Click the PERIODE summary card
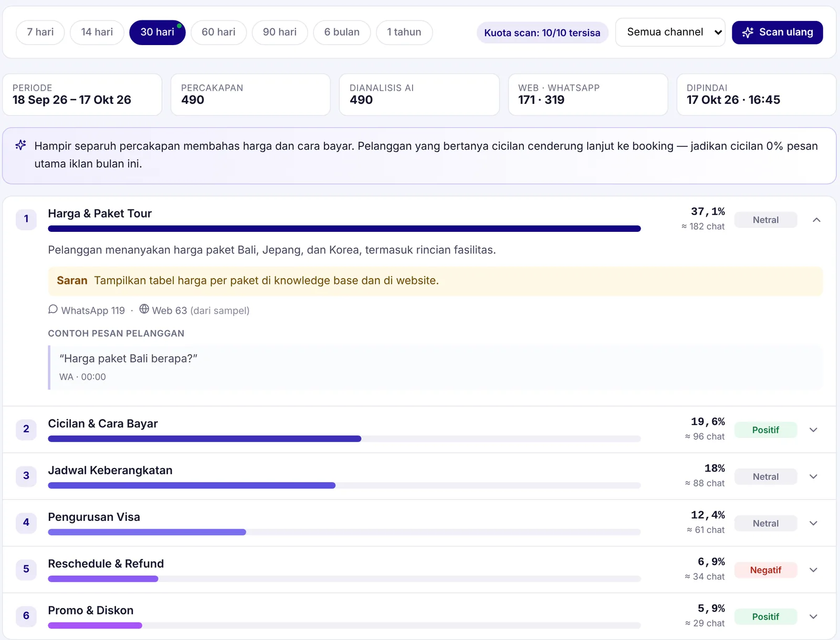 coord(82,94)
